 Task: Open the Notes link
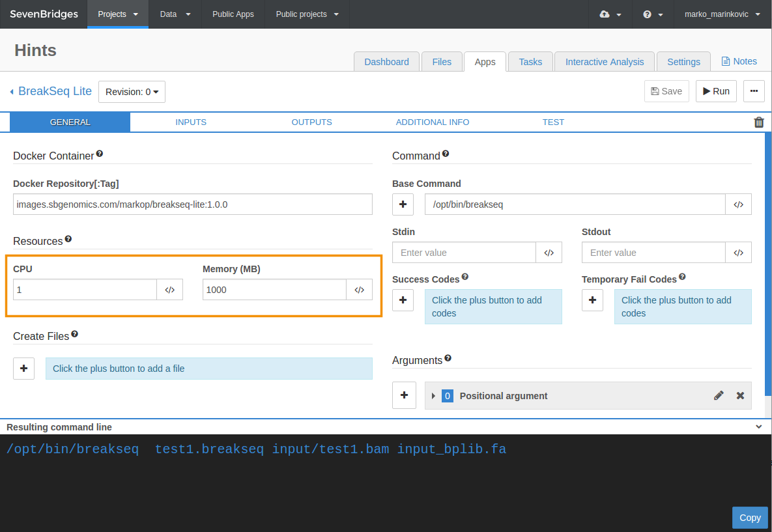point(739,61)
